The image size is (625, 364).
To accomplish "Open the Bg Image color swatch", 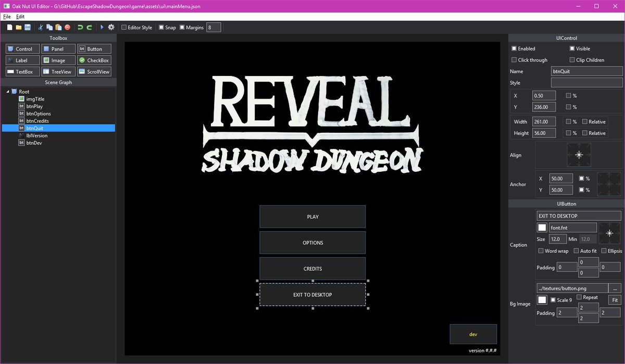I will coord(542,300).
